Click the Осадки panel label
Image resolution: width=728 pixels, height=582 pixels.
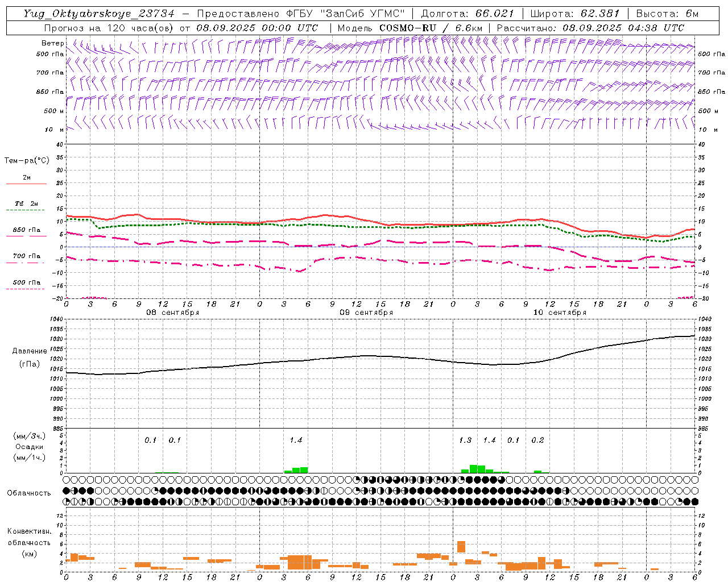coord(29,447)
